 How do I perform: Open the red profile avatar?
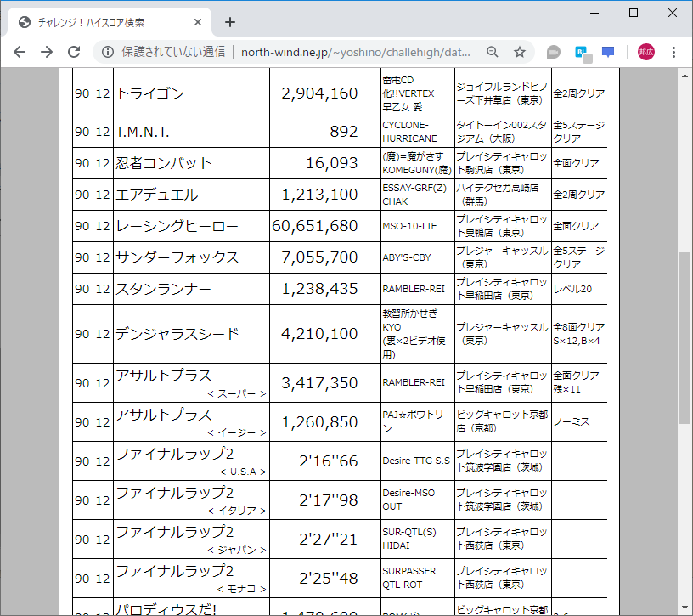[645, 52]
